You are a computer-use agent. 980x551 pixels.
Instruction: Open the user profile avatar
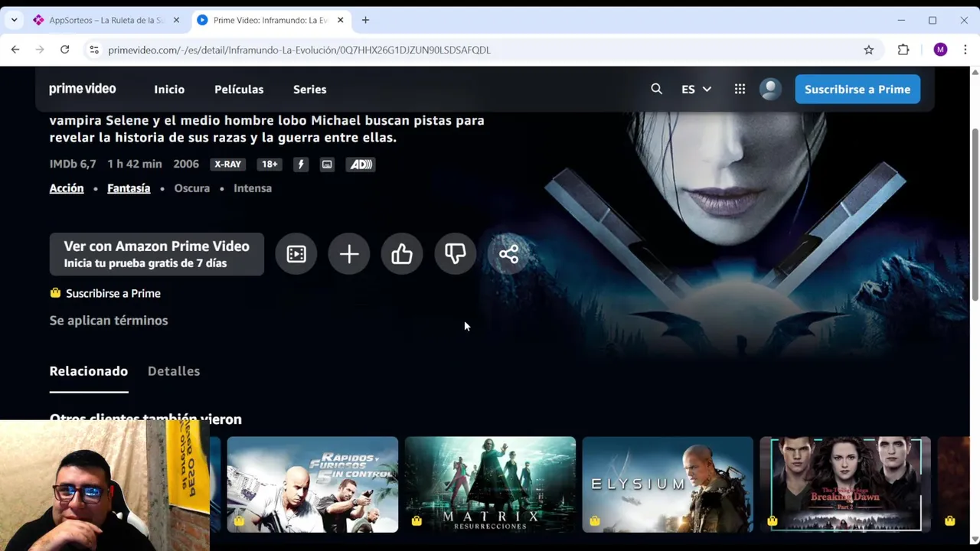click(x=770, y=89)
